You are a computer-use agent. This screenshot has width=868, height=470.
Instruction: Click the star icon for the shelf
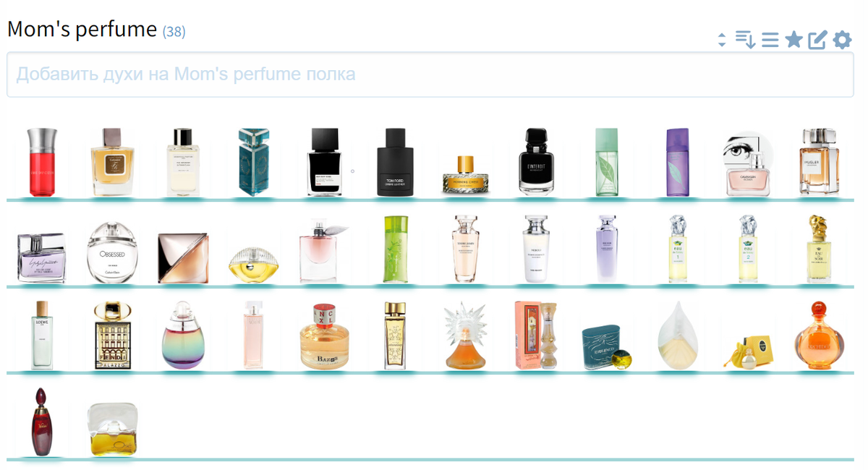[794, 40]
